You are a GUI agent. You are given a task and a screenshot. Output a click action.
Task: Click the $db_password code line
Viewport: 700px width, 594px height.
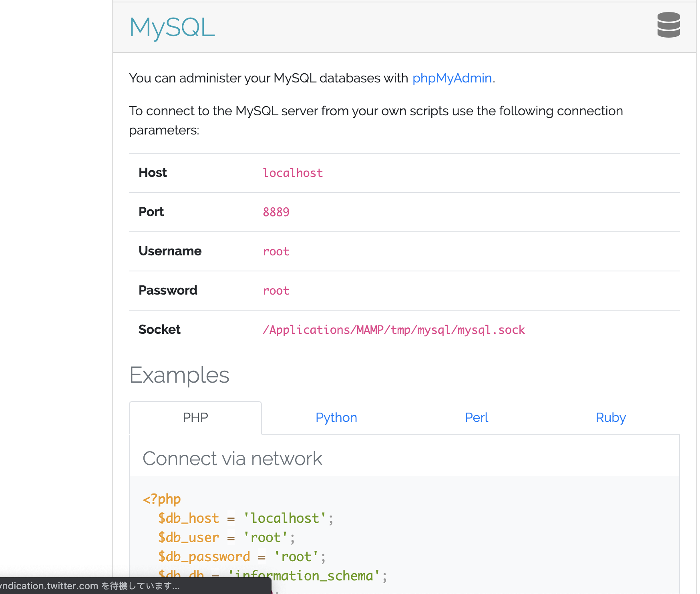(x=241, y=557)
